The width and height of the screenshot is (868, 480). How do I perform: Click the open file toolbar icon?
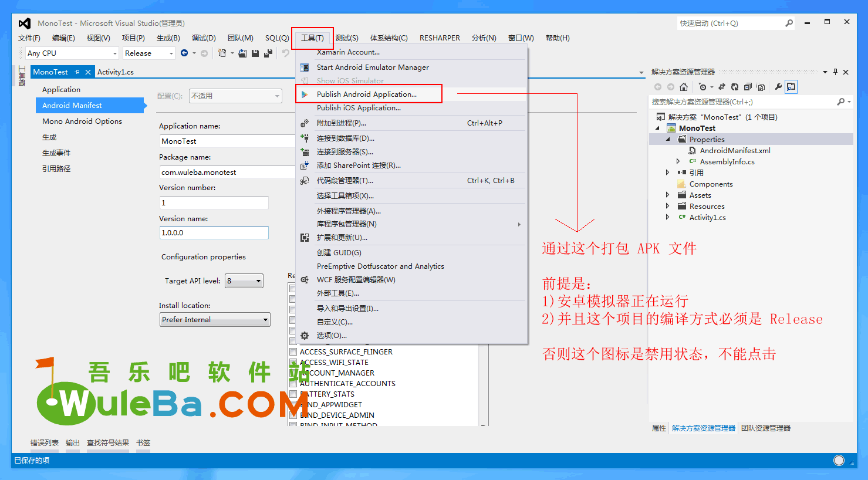242,53
